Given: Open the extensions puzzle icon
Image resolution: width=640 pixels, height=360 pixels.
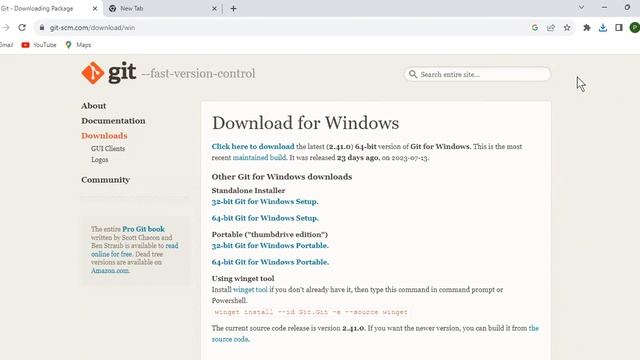Looking at the screenshot, I should pyautogui.click(x=587, y=28).
